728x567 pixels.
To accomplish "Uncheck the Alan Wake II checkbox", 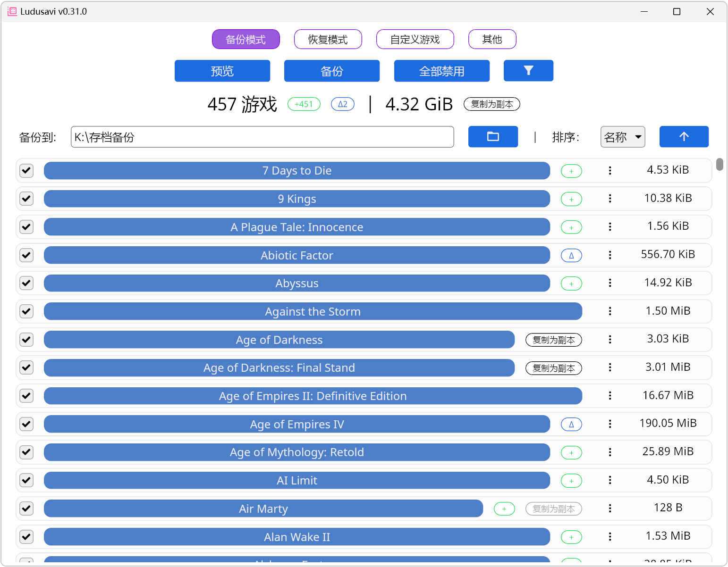I will click(x=26, y=537).
